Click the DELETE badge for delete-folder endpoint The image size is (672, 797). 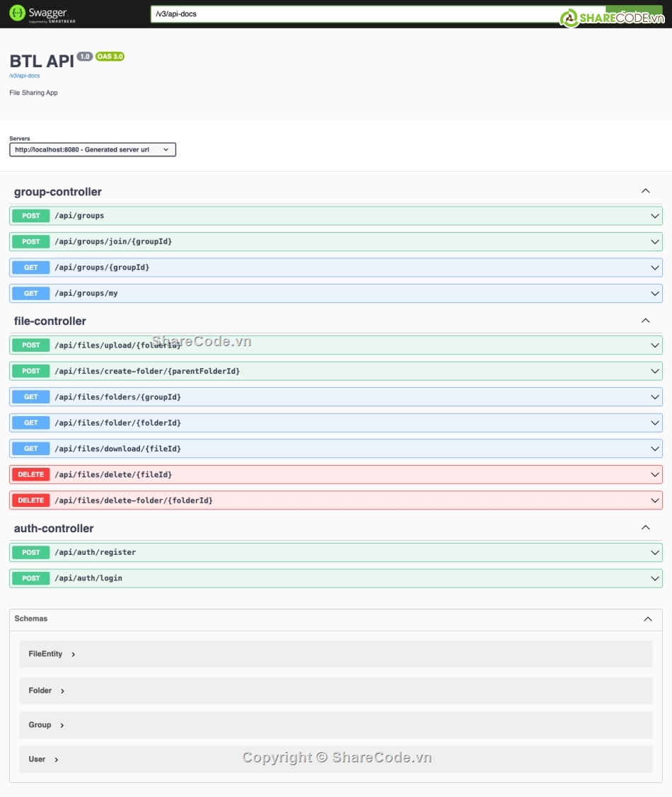tap(31, 500)
